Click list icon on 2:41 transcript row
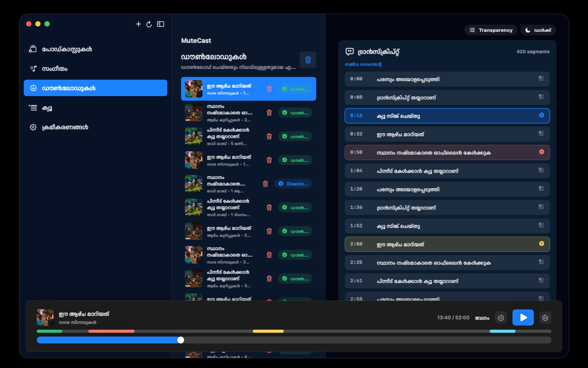Screen dimensions: 588x368 pyautogui.click(x=541, y=280)
